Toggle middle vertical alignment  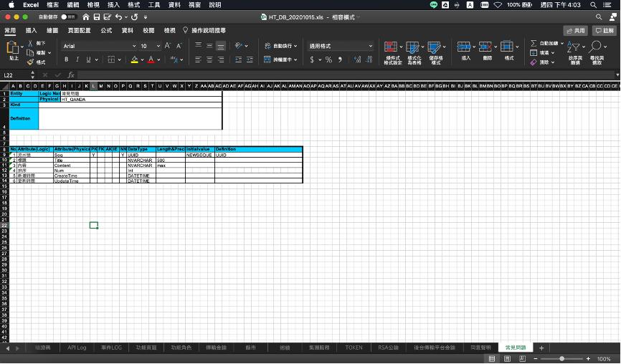209,46
